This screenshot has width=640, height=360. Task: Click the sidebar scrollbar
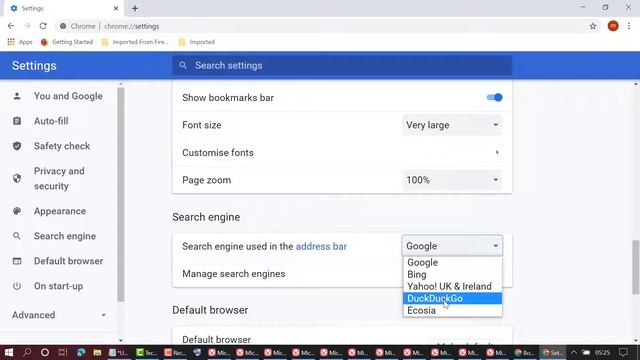point(121,194)
